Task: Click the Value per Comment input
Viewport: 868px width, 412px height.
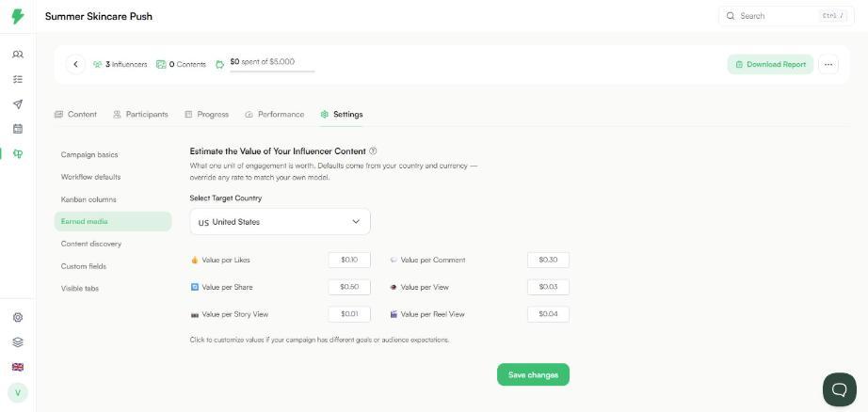Action: [x=548, y=260]
